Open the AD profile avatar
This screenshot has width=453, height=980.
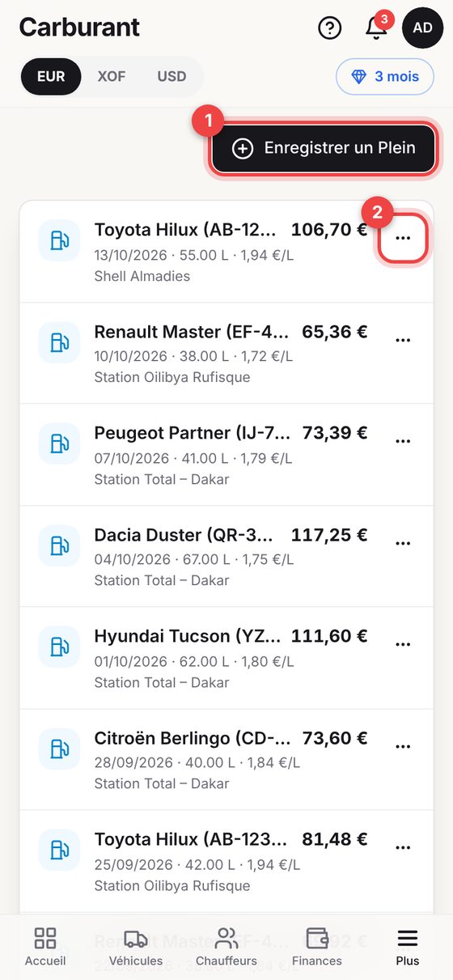click(x=422, y=28)
